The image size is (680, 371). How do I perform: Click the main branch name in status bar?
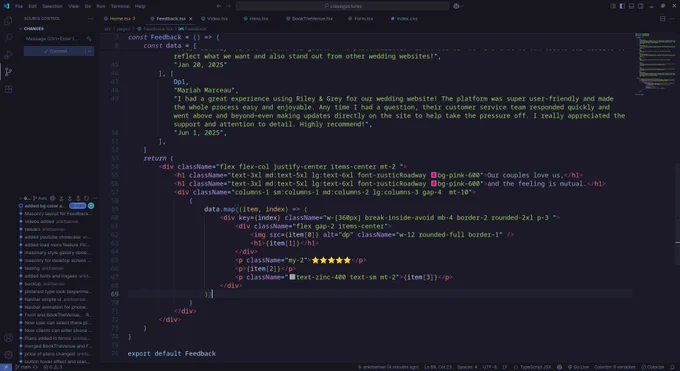point(23,367)
